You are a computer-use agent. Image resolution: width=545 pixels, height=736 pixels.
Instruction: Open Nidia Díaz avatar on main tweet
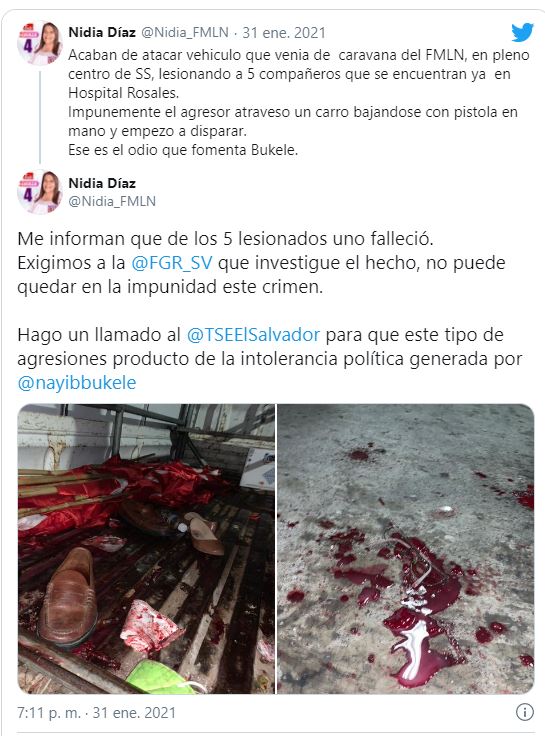point(40,192)
